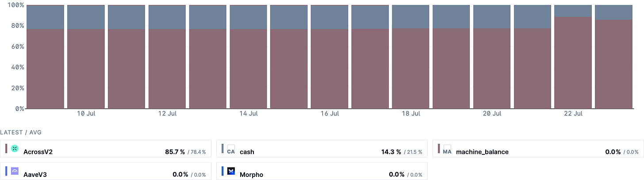Click the AcrossV2 legend color bar
Image resolution: width=644 pixels, height=180 pixels.
(x=6, y=149)
